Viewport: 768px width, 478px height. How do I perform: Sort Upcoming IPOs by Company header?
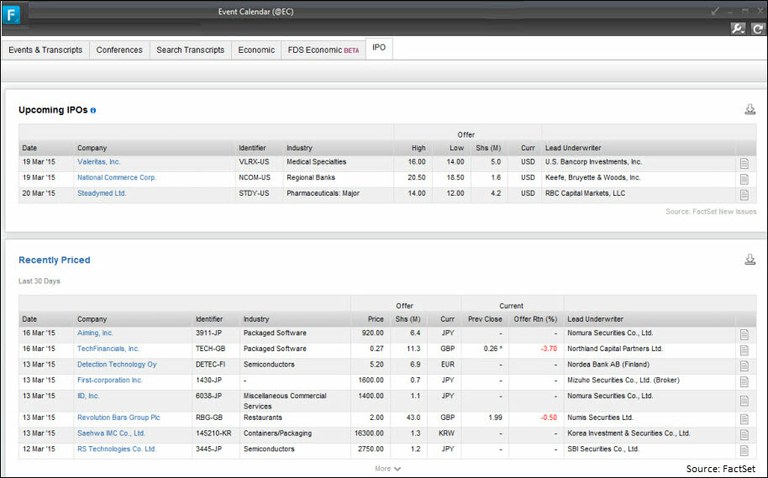point(92,148)
